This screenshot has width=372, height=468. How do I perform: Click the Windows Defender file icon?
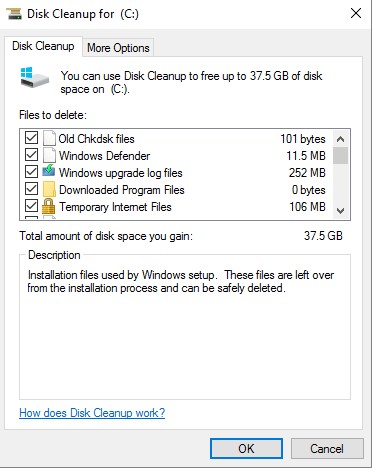tap(49, 155)
